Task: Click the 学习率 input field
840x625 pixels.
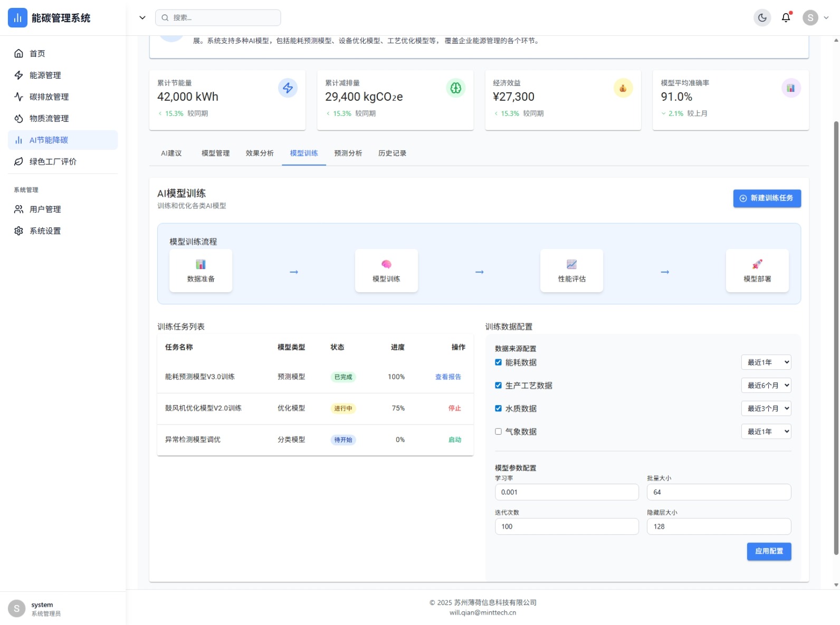Action: pyautogui.click(x=566, y=492)
